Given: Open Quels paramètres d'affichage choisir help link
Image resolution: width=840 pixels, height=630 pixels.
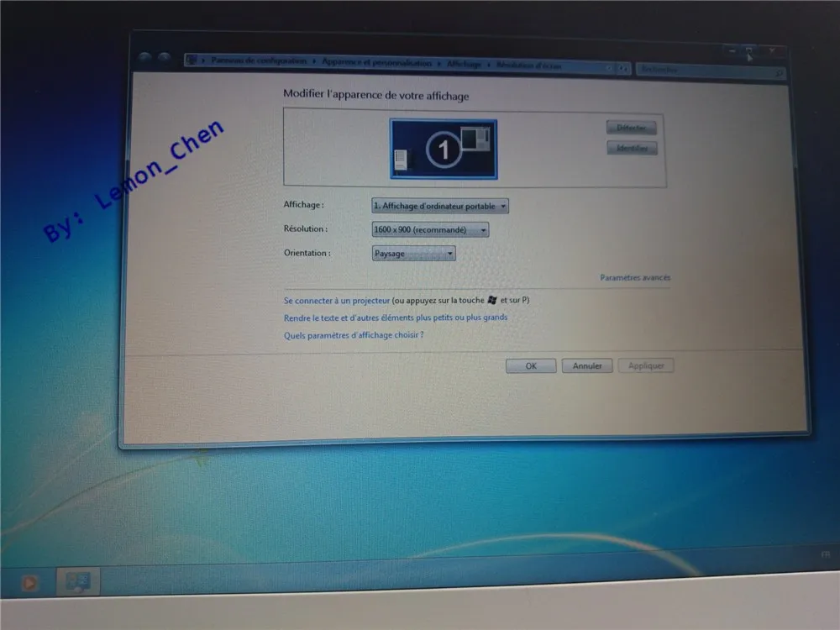Looking at the screenshot, I should [354, 335].
